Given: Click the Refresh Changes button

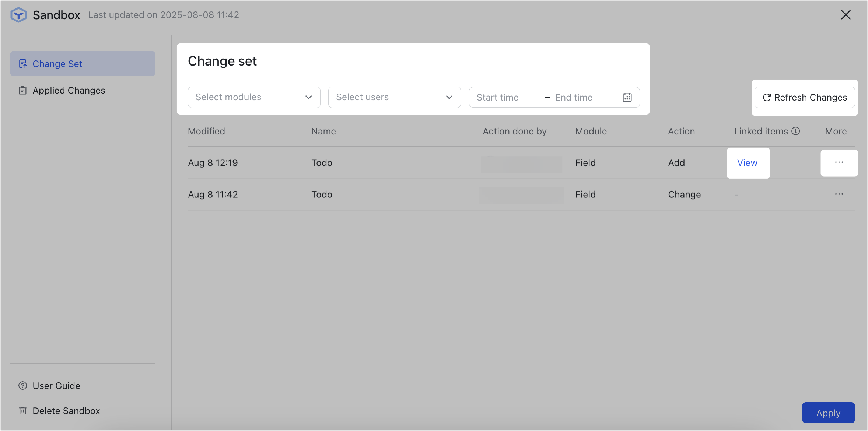Looking at the screenshot, I should [805, 97].
